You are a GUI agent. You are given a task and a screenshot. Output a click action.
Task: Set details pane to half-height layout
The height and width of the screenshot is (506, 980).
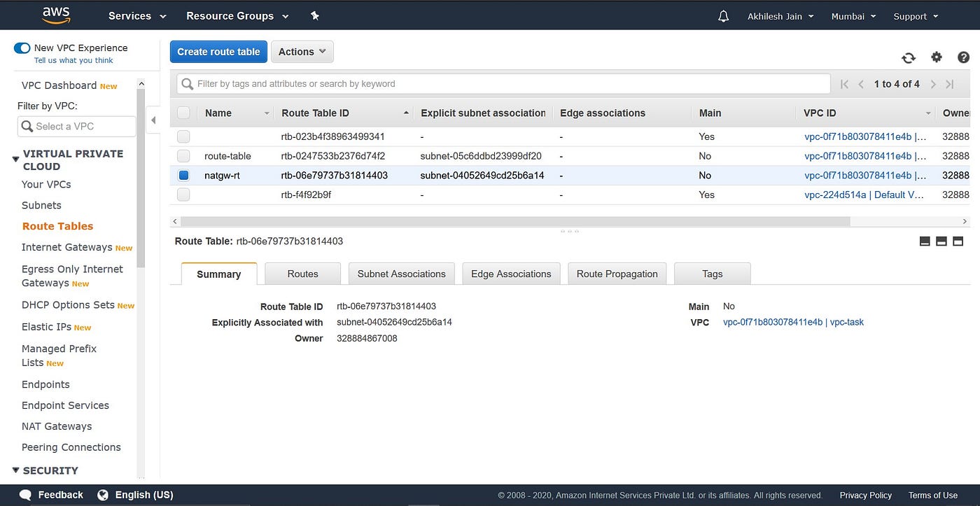(941, 241)
